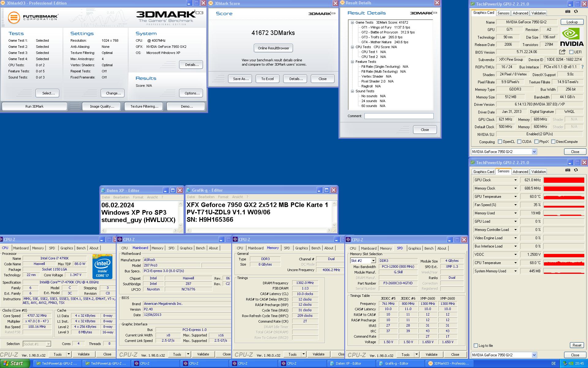Viewport: 588px width, 368px height.
Task: Switch to Validation tab in GPU-Z Graphics Card window
Action: point(538,13)
